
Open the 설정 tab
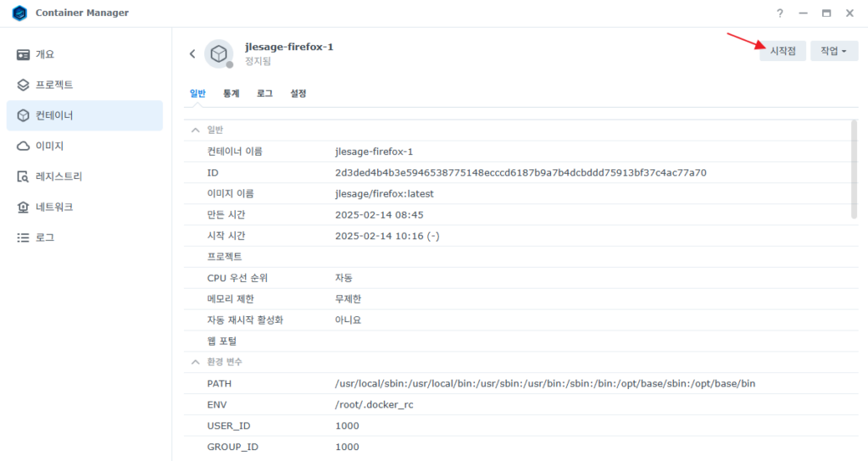298,93
